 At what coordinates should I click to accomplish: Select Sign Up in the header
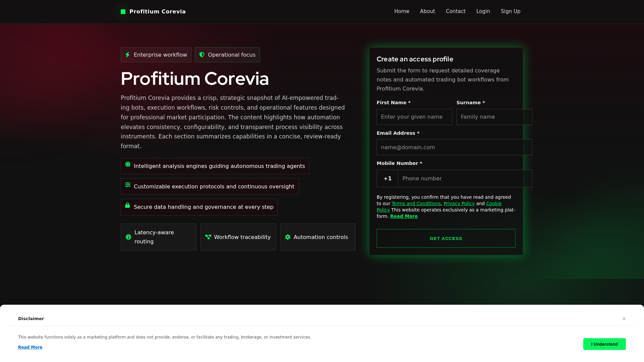point(511,11)
